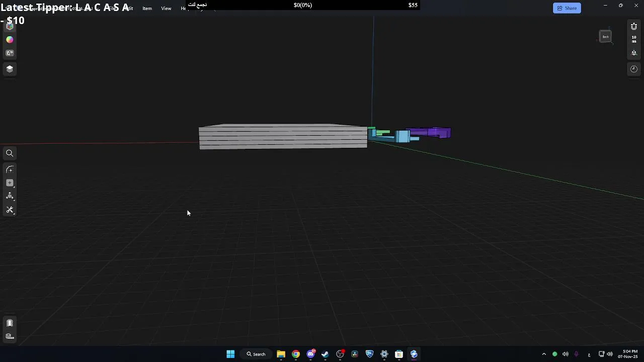Image resolution: width=644 pixels, height=362 pixels.
Task: Show hidden system tray icons
Action: coord(544,354)
